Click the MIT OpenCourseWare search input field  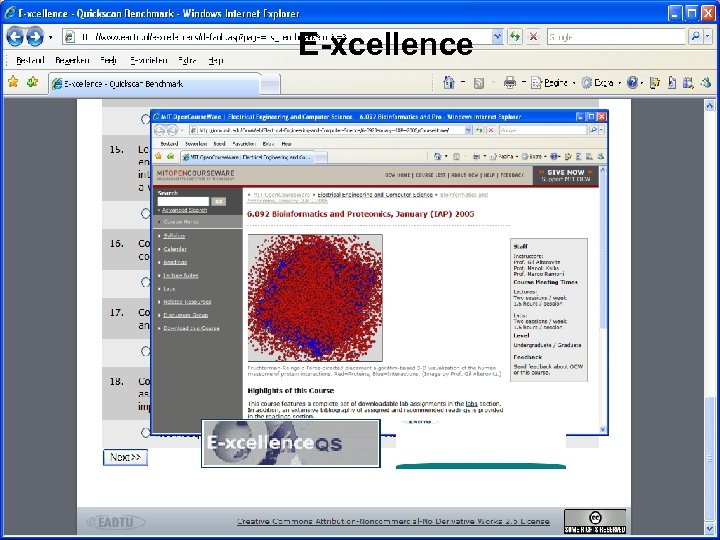coord(183,201)
